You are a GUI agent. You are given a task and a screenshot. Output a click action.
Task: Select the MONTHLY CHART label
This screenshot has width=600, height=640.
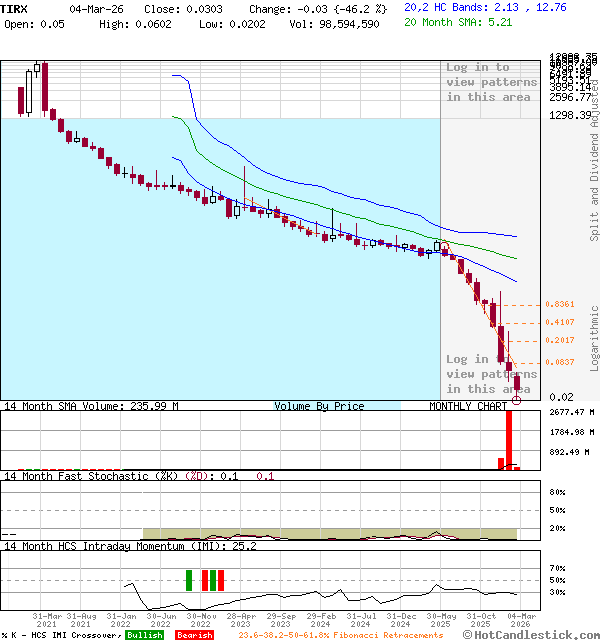[x=468, y=407]
